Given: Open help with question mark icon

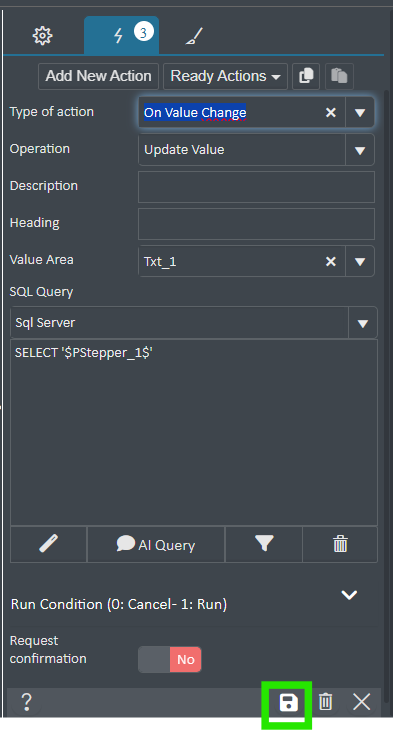Looking at the screenshot, I should click(x=27, y=702).
